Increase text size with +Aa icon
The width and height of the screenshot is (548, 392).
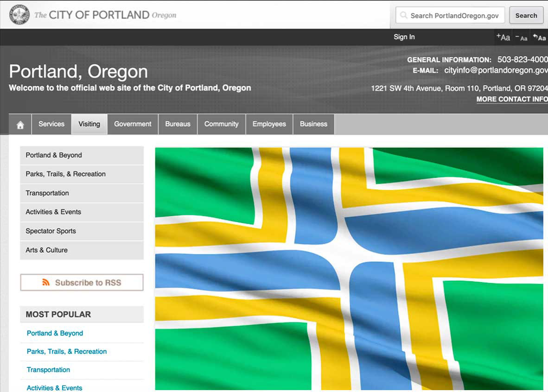click(x=503, y=37)
